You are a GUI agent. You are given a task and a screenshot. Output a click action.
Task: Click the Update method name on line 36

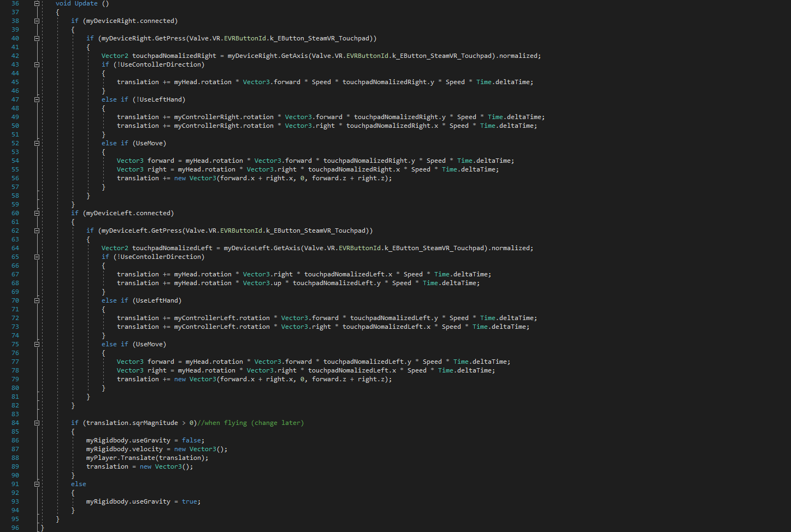click(x=86, y=3)
